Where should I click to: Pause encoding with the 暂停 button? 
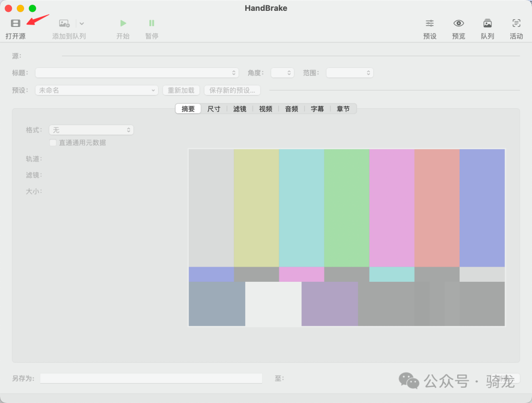pyautogui.click(x=152, y=23)
